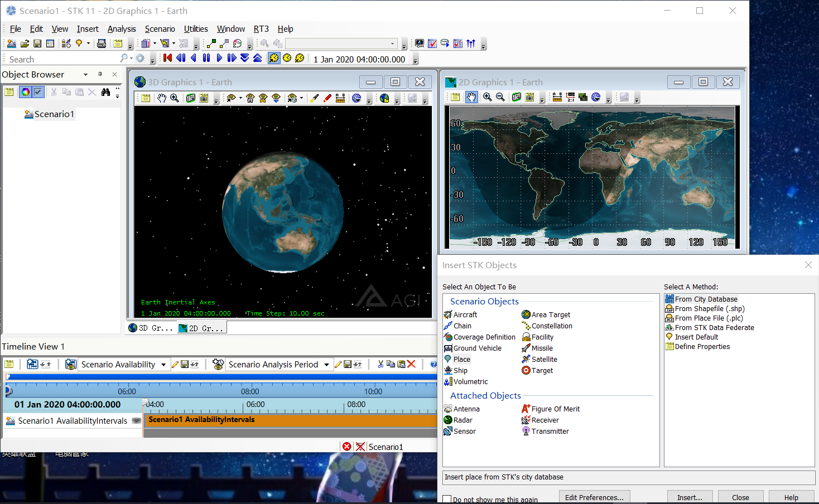
Task: Select real-time animation mode clock icon
Action: (x=287, y=58)
